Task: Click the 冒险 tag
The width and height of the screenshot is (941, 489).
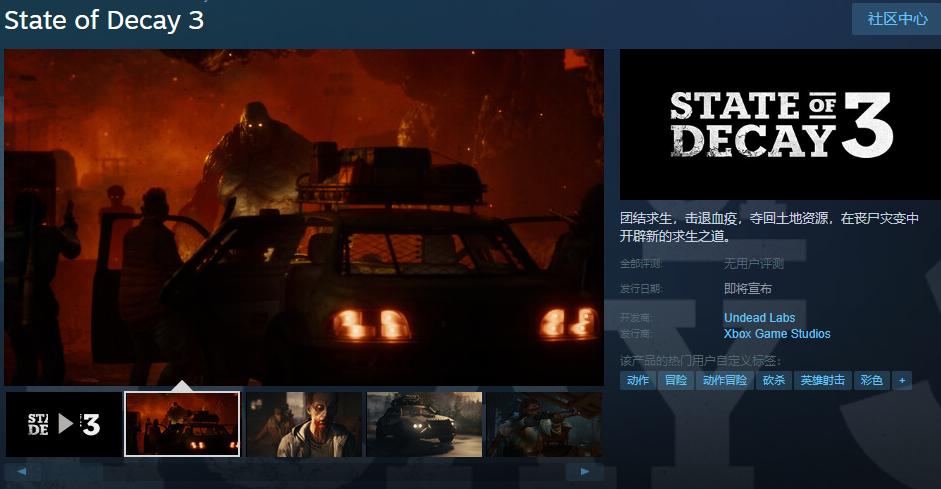Action: [x=676, y=380]
